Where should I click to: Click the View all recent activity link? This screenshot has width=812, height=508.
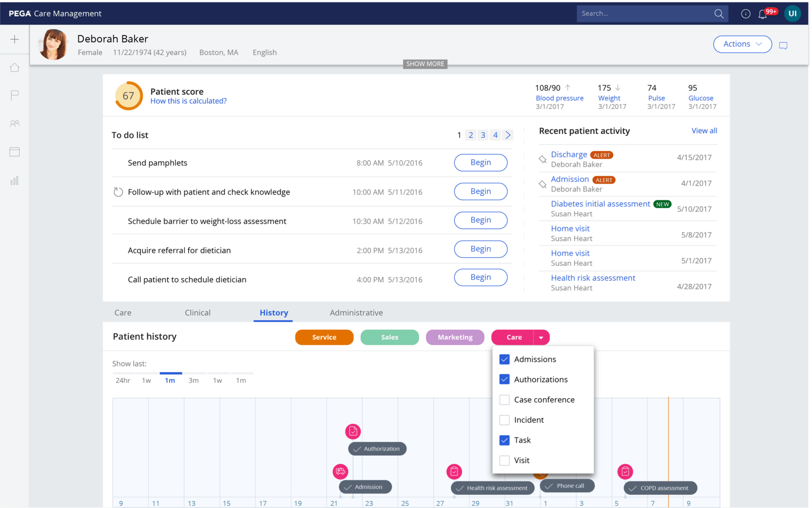pyautogui.click(x=704, y=131)
